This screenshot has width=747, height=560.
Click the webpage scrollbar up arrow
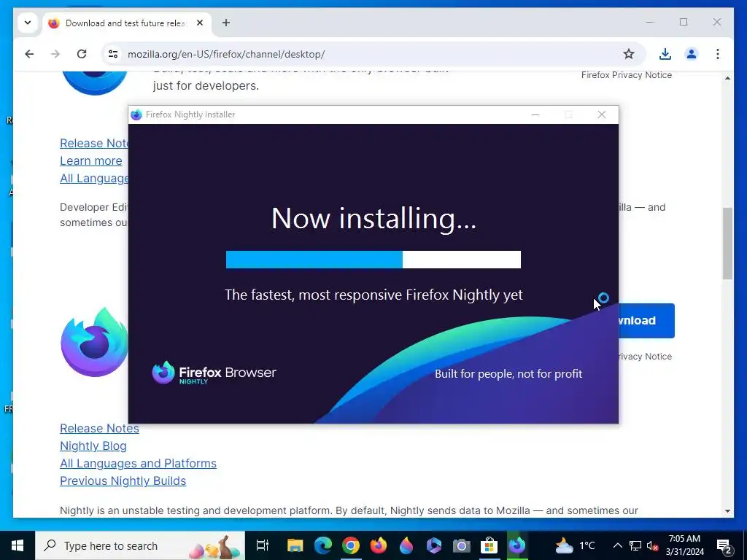click(x=727, y=78)
